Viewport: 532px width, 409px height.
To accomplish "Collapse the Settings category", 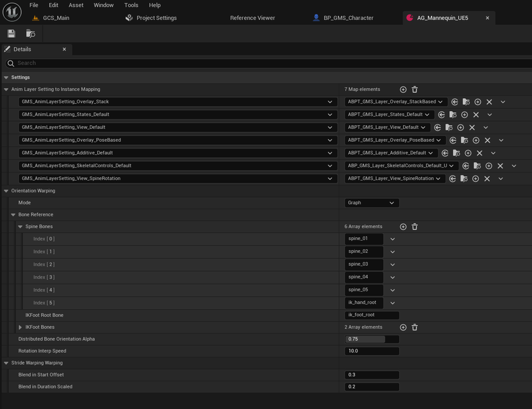I will click(x=6, y=77).
